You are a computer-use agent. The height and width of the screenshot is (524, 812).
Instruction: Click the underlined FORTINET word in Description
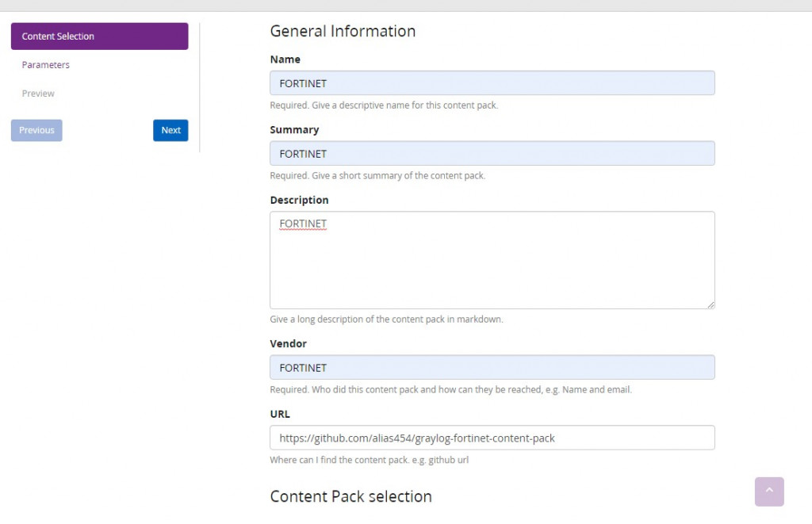pos(303,224)
